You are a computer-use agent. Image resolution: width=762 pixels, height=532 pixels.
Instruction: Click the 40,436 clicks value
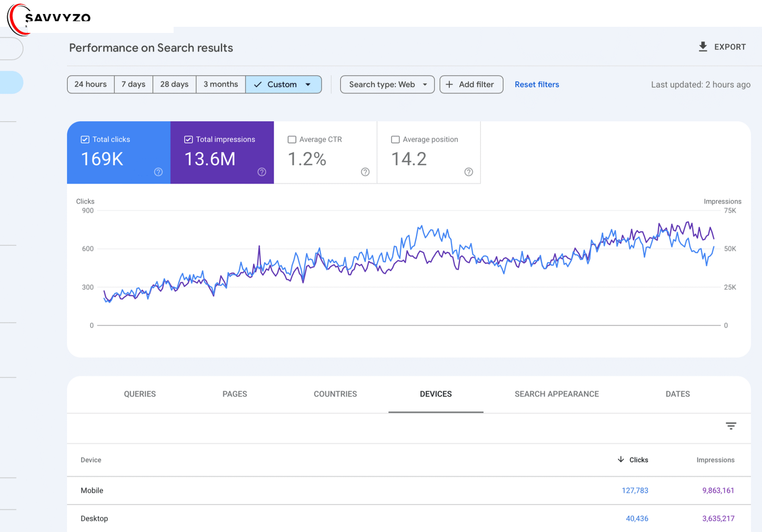coord(637,519)
